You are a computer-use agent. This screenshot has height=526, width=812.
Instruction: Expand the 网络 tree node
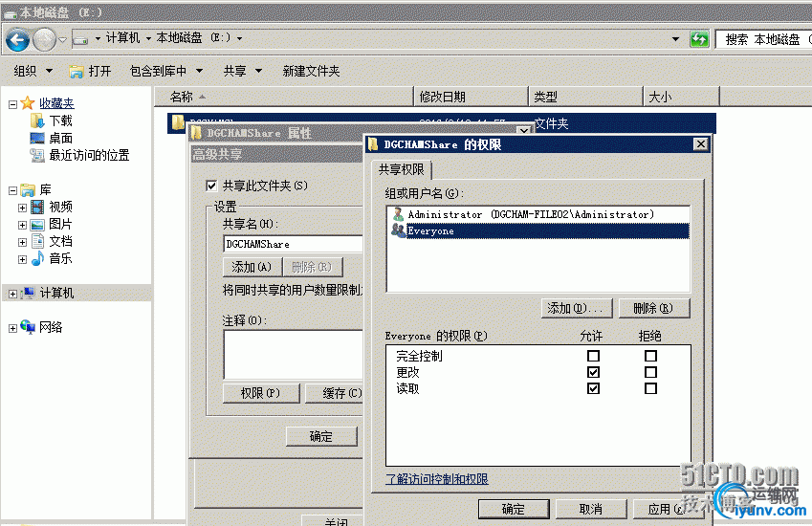(x=13, y=328)
